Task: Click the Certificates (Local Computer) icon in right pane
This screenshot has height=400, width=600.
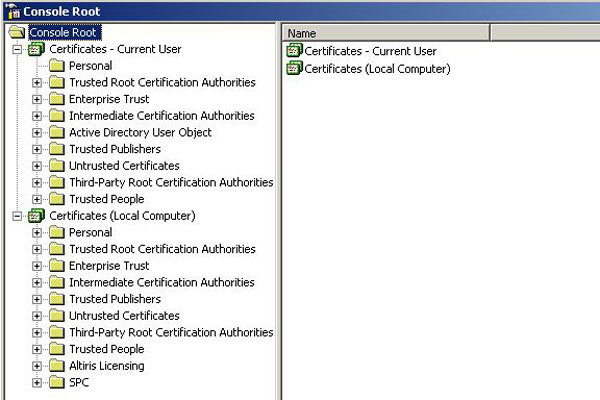Action: click(x=294, y=69)
